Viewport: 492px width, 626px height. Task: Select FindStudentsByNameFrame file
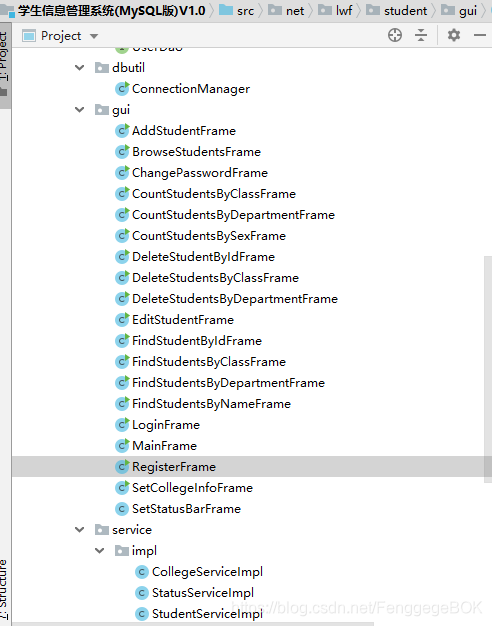coord(211,404)
